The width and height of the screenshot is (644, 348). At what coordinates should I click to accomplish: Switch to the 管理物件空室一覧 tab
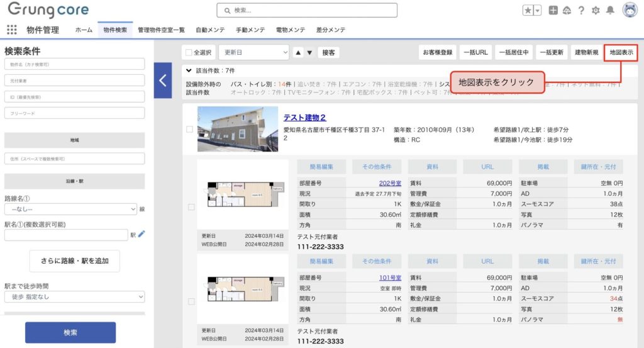[x=161, y=30]
